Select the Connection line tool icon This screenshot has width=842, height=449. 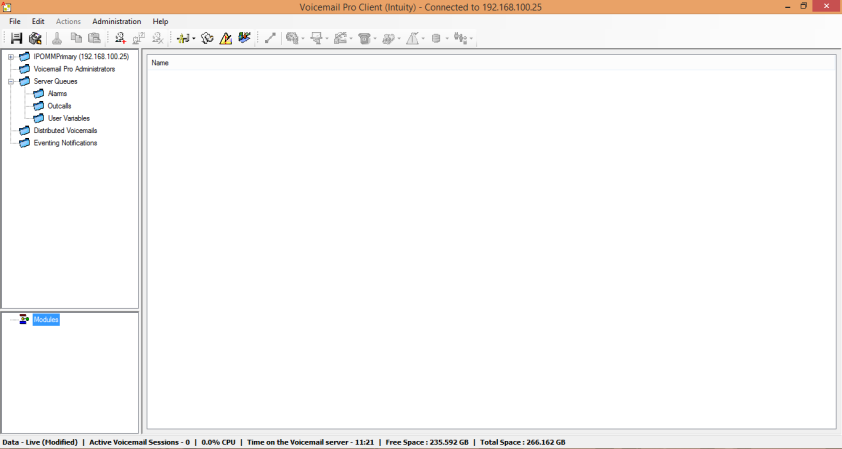(270, 38)
